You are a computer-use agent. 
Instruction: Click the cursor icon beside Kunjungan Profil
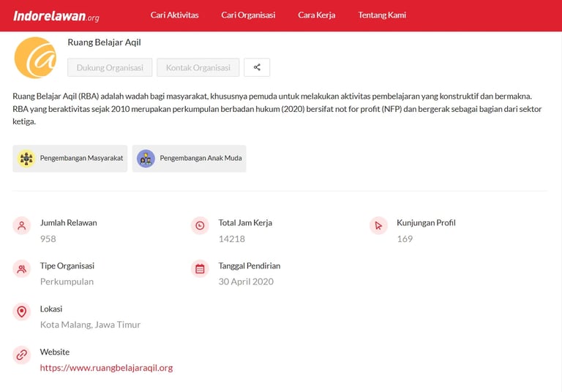click(x=378, y=225)
